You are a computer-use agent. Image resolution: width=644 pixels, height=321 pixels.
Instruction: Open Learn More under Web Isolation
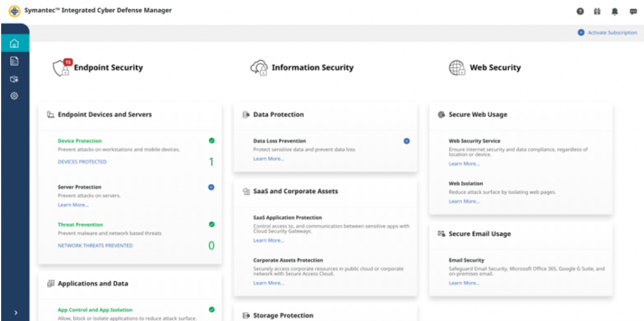click(464, 201)
